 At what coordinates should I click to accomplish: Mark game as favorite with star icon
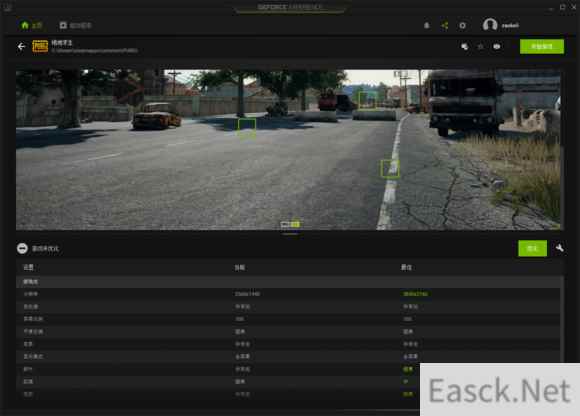480,47
